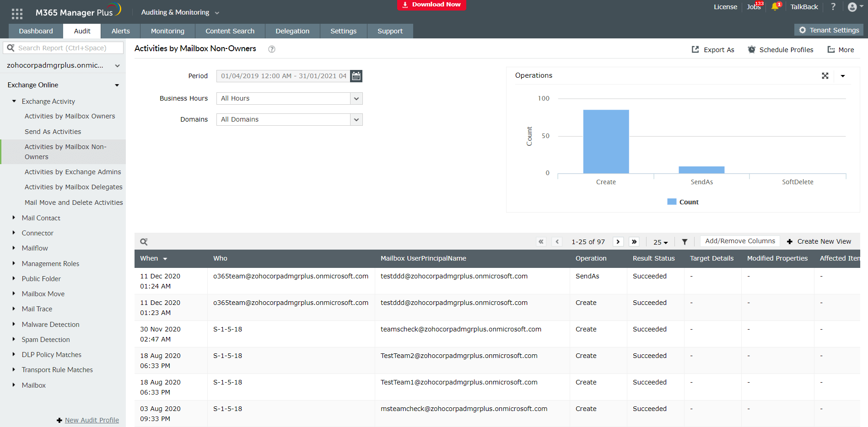
Task: Collapse the Exchange Activity tree node
Action: (x=14, y=101)
